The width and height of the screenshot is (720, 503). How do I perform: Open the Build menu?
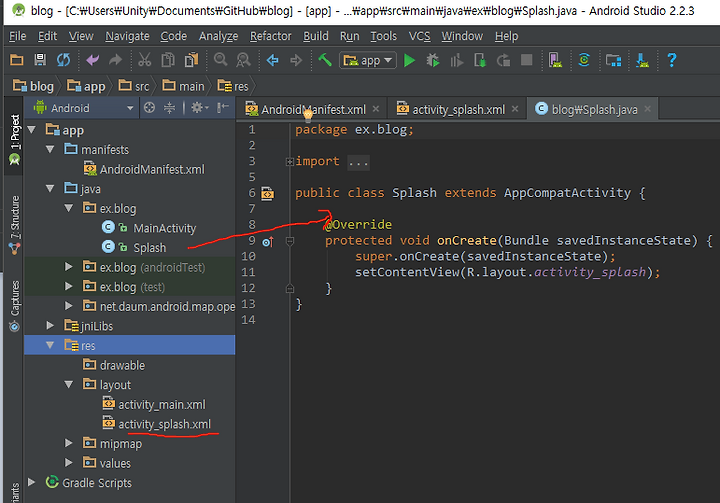pos(315,36)
